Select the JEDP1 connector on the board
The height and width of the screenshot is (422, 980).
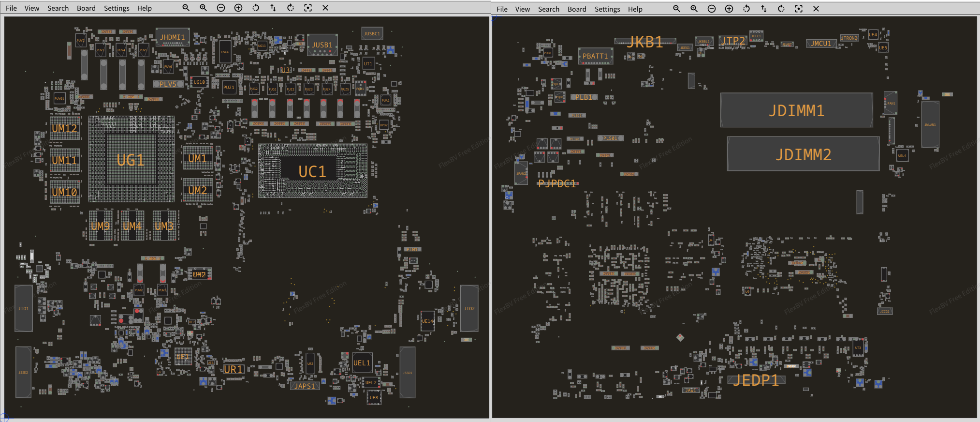756,380
